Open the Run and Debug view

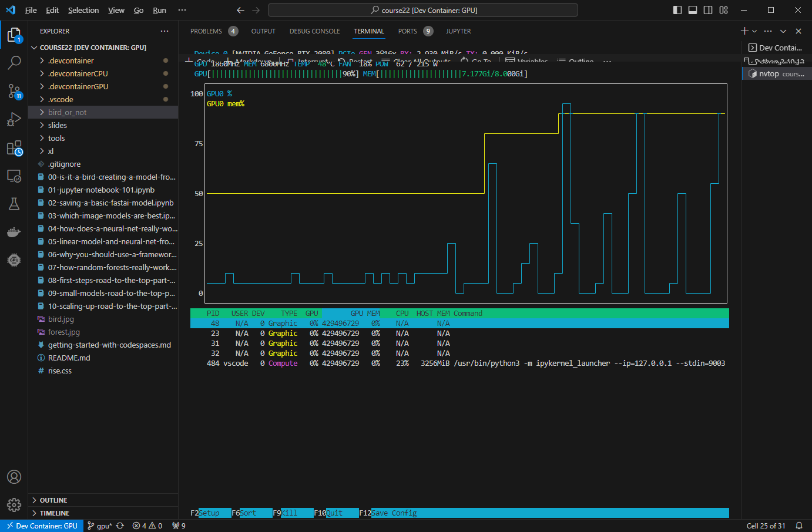coord(14,119)
